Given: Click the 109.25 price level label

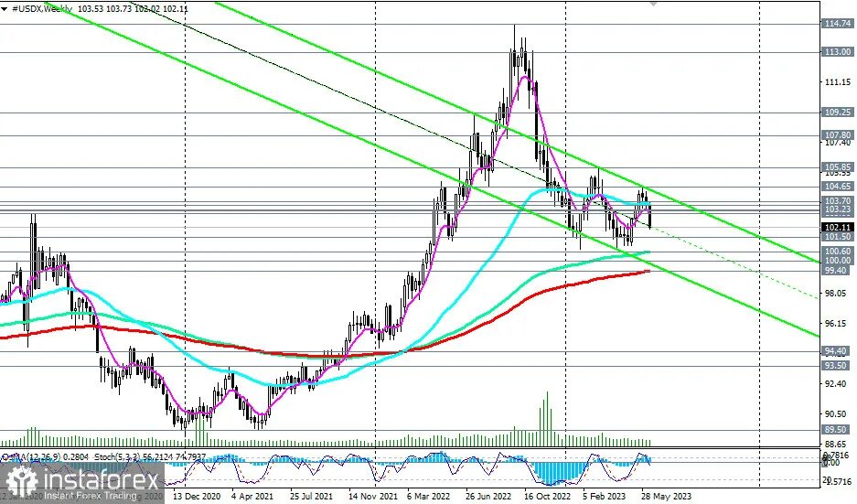Looking at the screenshot, I should (838, 113).
